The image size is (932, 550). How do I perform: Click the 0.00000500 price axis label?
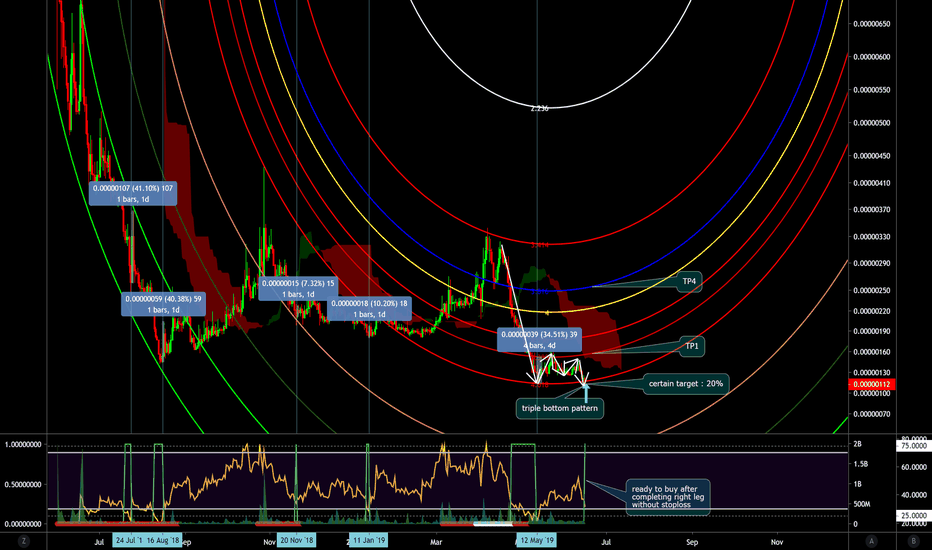point(871,123)
